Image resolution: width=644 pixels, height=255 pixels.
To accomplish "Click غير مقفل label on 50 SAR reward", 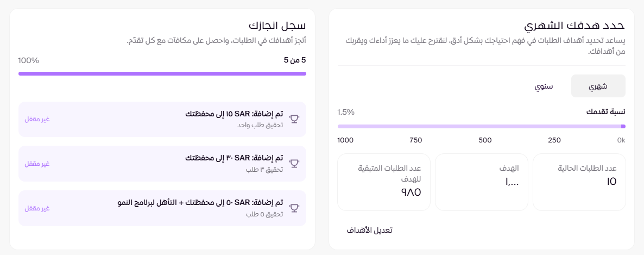I will (37, 208).
